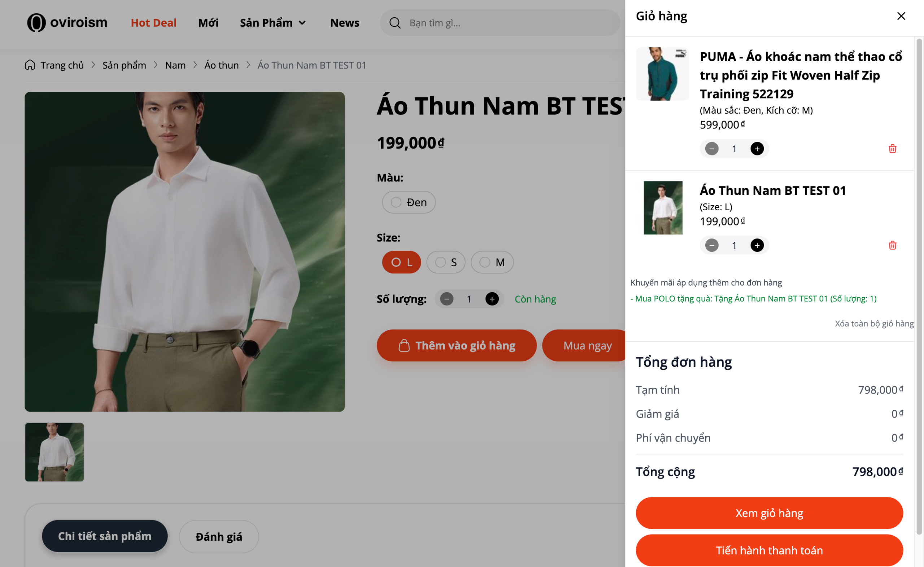Remove Áo Thun Nam BT TEST 01 from cart
The image size is (924, 567).
pyautogui.click(x=892, y=245)
